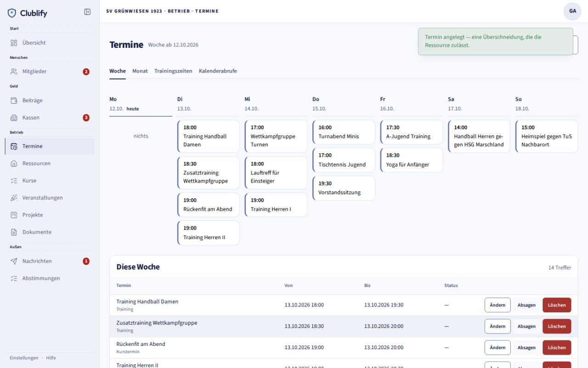Open the Turnabend Minis event card
This screenshot has width=588, height=368.
(x=344, y=132)
